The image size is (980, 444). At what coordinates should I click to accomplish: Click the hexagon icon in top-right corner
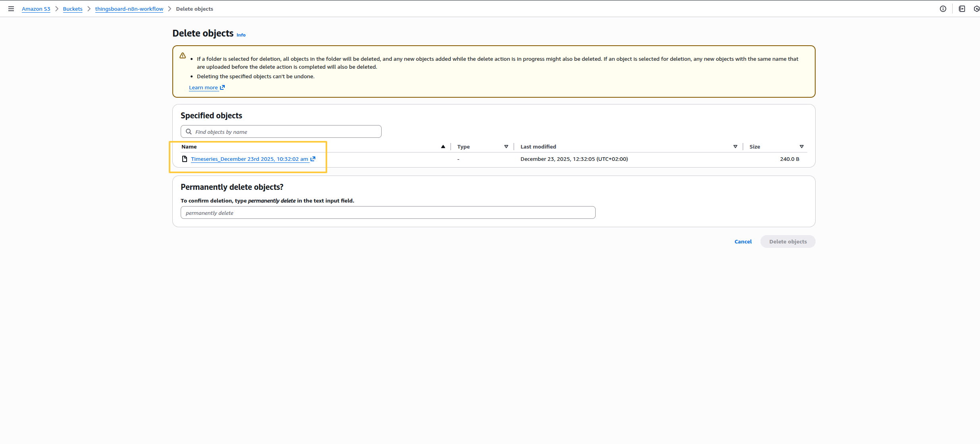976,9
